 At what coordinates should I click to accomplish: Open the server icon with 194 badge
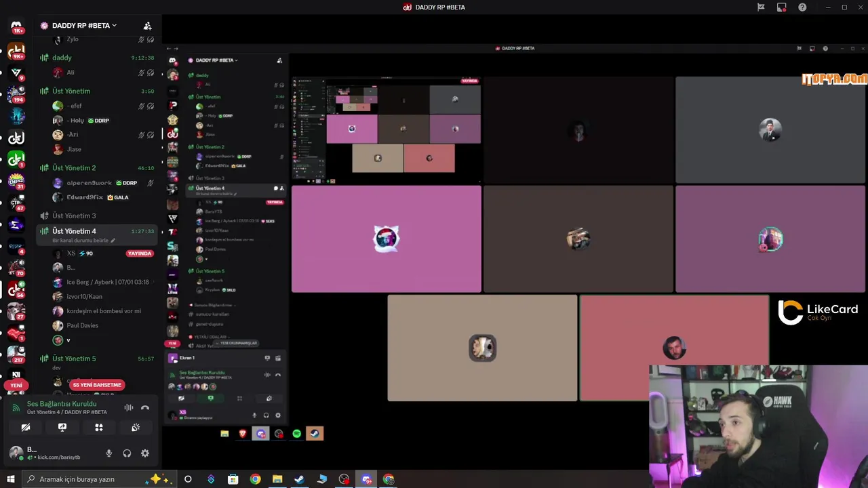[16, 94]
